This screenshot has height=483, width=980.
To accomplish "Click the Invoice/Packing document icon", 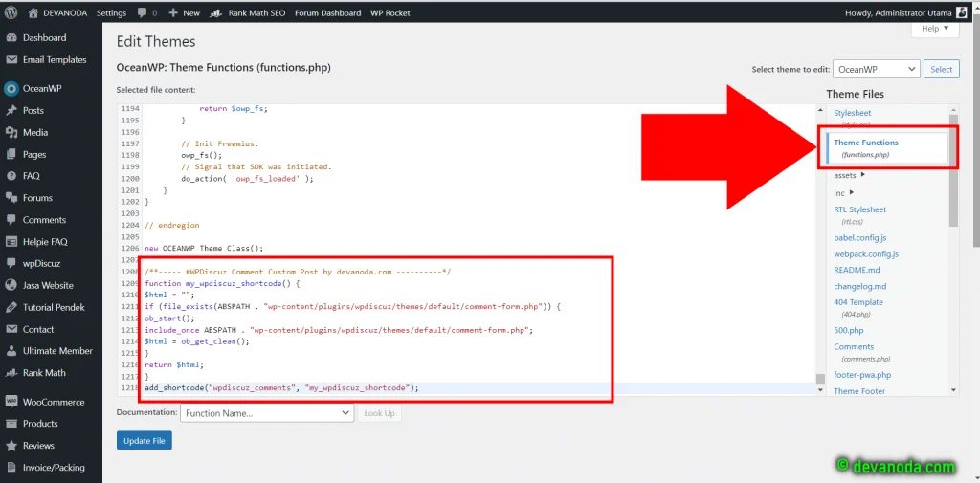I will click(11, 468).
